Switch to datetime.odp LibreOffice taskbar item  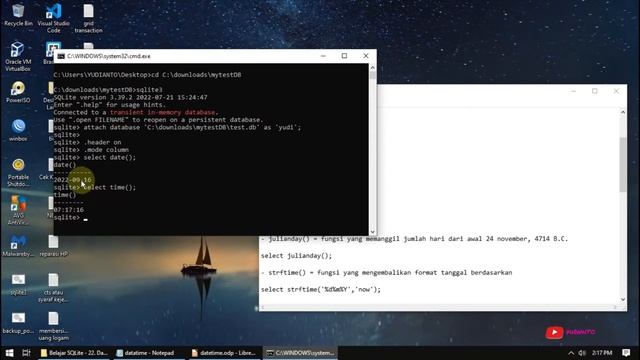click(224, 353)
